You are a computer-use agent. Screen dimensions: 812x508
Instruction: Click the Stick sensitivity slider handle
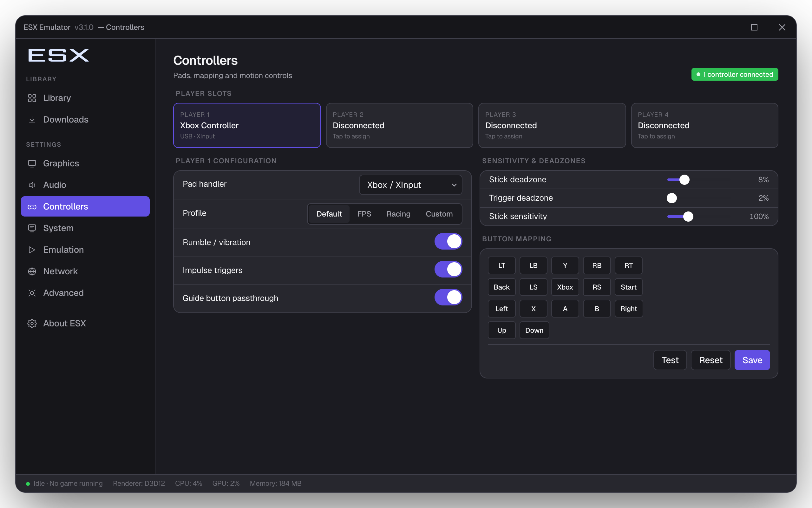[x=688, y=217]
